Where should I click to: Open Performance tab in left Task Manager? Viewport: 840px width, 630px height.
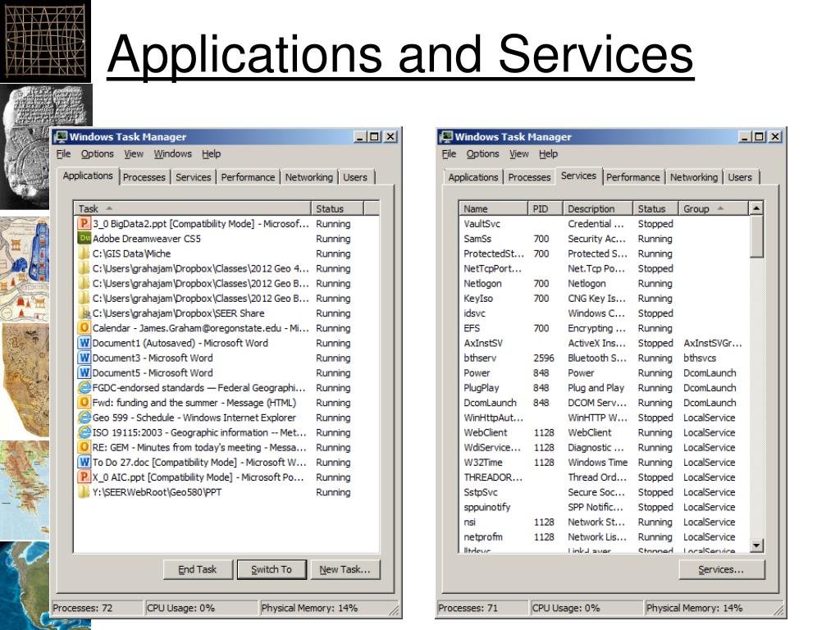click(248, 177)
